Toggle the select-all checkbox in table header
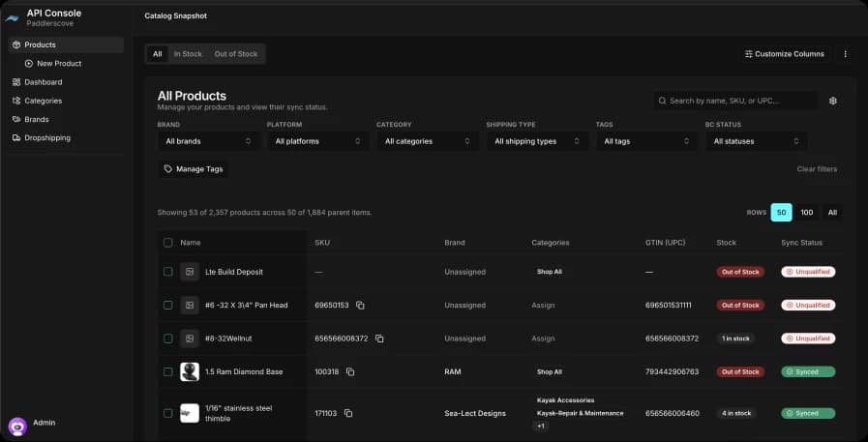The width and height of the screenshot is (868, 442). (x=168, y=243)
